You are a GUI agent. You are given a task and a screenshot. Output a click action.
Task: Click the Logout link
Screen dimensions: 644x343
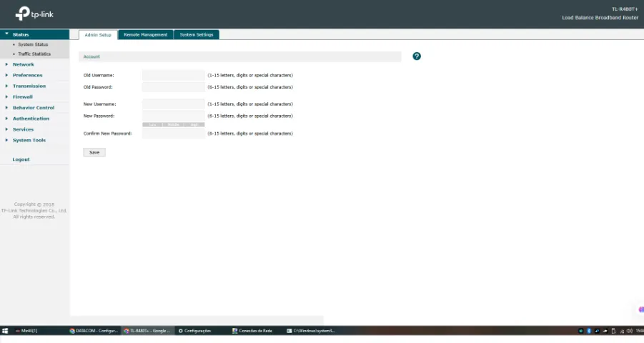pyautogui.click(x=21, y=159)
